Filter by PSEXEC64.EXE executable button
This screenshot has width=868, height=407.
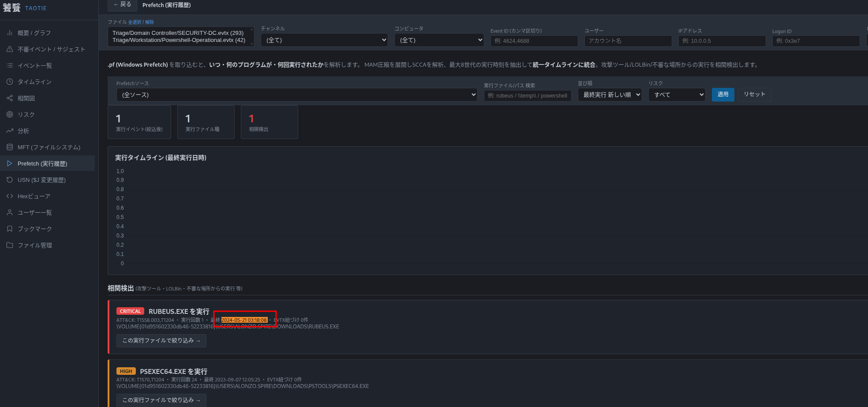tap(161, 400)
